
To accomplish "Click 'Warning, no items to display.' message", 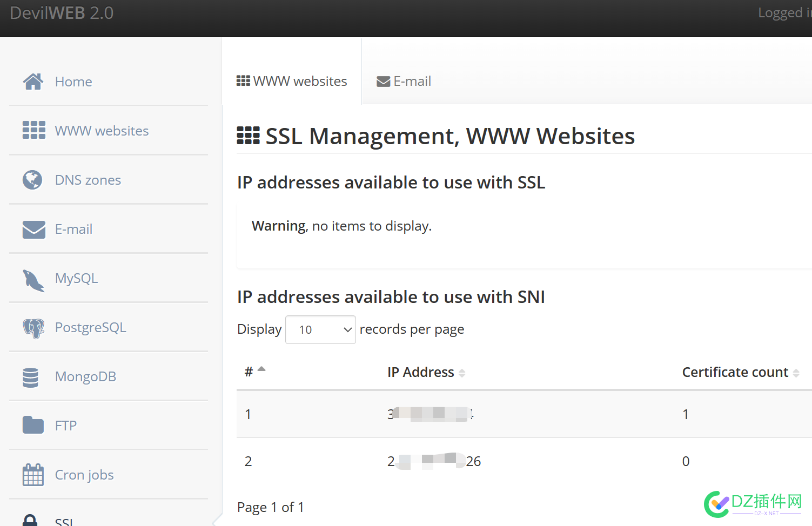I will coord(341,226).
